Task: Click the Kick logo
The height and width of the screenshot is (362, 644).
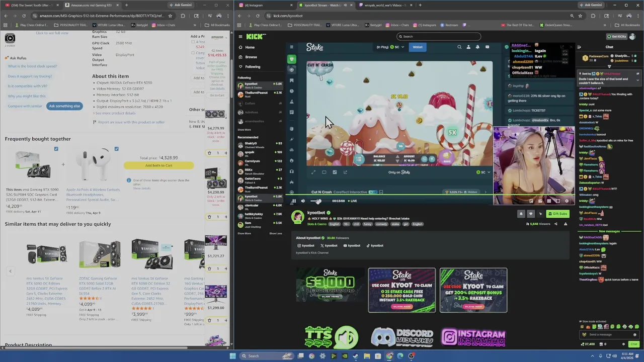Action: 256,36
